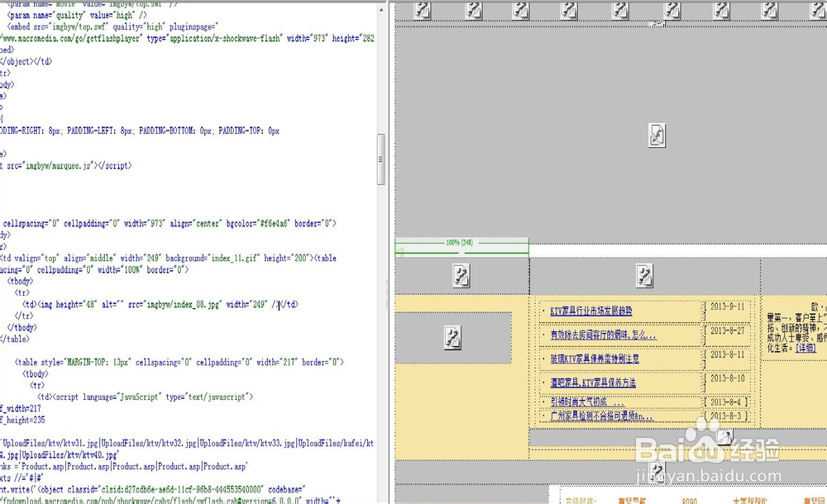This screenshot has width=827, height=504.
Task: Select the broken image placeholder under the 100% (248) width marker
Action: click(x=461, y=276)
